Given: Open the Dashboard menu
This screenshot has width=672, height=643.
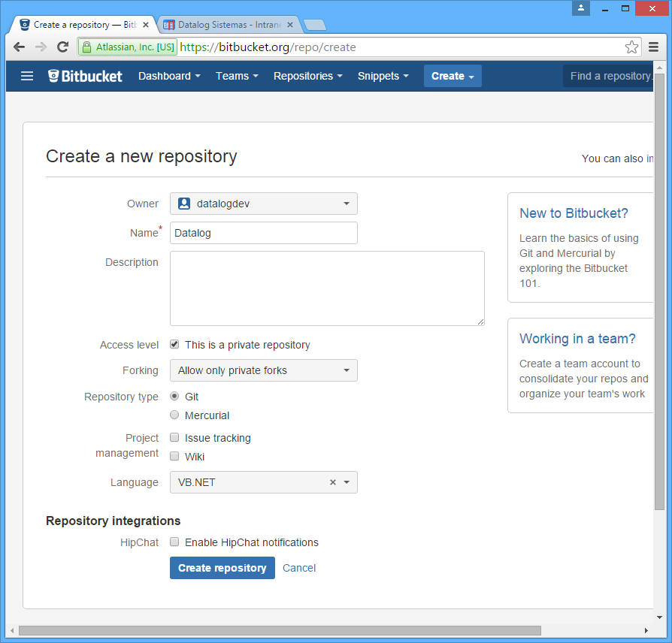Looking at the screenshot, I should pos(169,77).
